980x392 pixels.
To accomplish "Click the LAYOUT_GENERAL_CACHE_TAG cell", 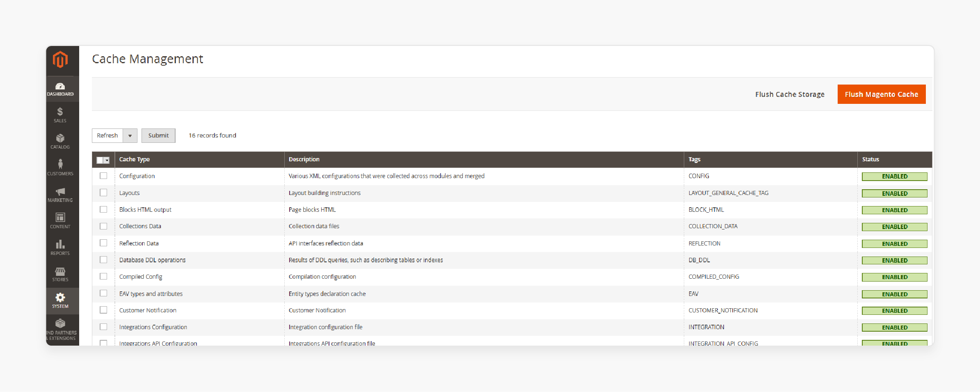I will (x=729, y=193).
